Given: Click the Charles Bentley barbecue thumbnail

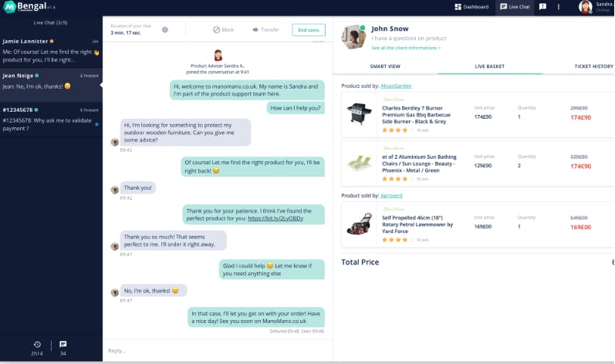Looking at the screenshot, I should click(359, 113).
